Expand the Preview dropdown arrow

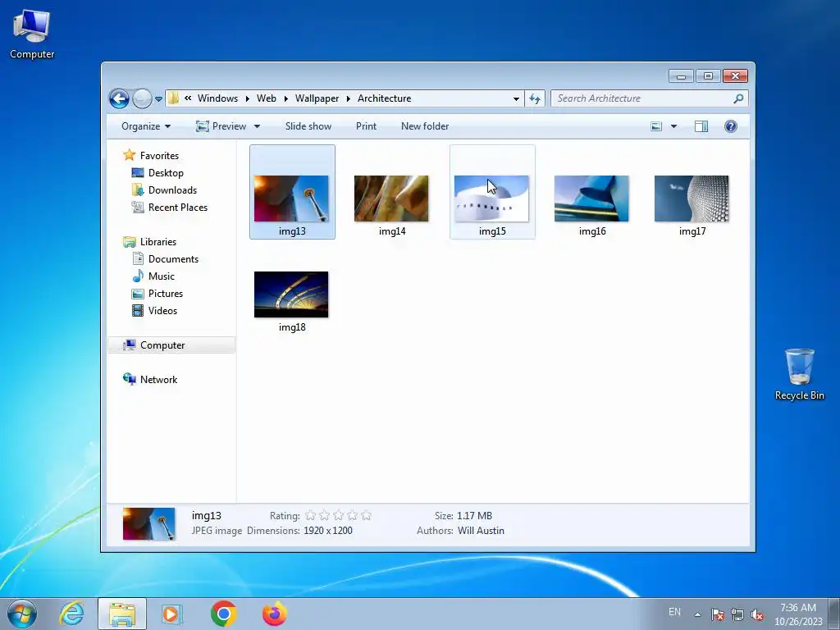coord(257,126)
